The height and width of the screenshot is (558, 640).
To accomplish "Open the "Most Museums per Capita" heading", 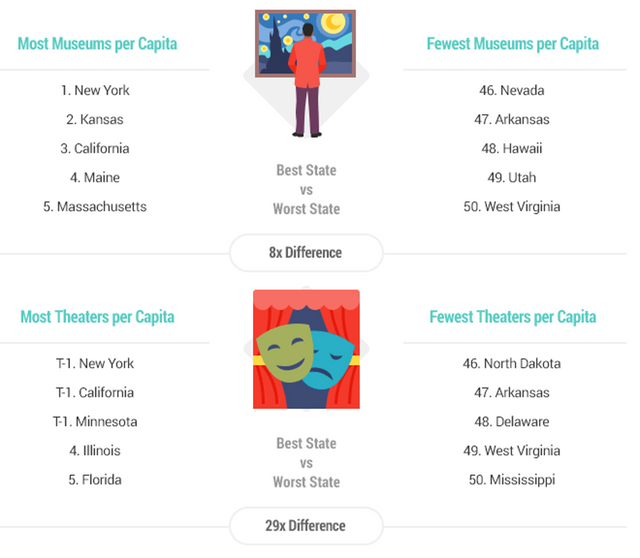I will (98, 44).
